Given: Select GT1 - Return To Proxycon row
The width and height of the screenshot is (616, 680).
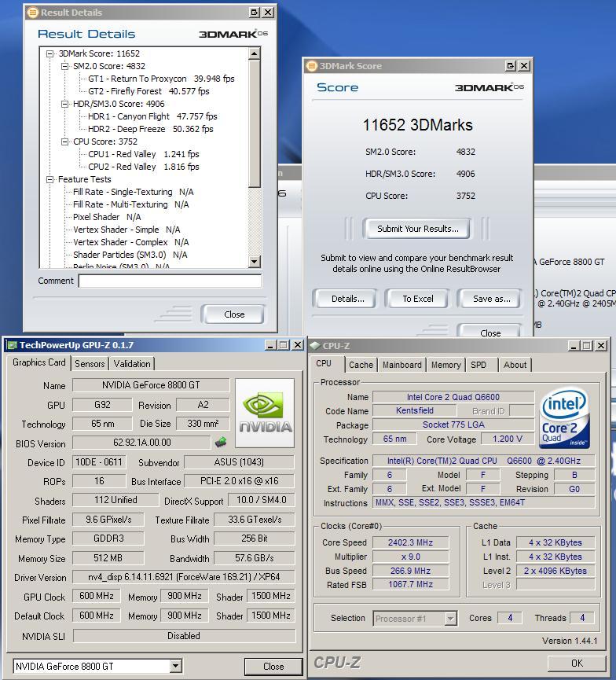Looking at the screenshot, I should 161,79.
